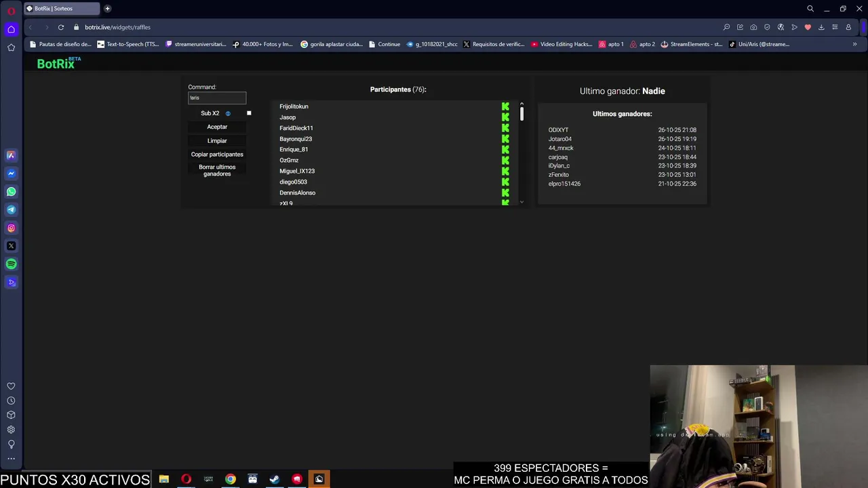Open the Opera start page home icon
Image resolution: width=868 pixels, height=488 pixels.
pyautogui.click(x=11, y=29)
